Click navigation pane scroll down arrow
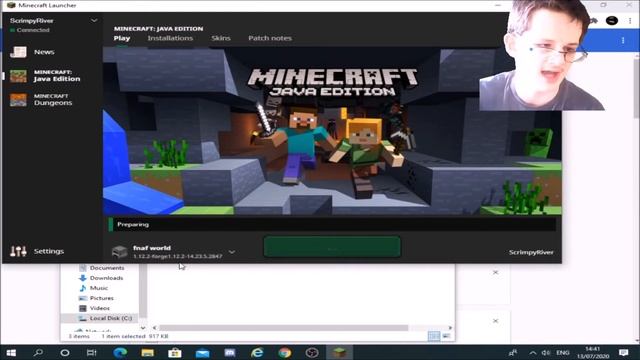 coord(143,328)
